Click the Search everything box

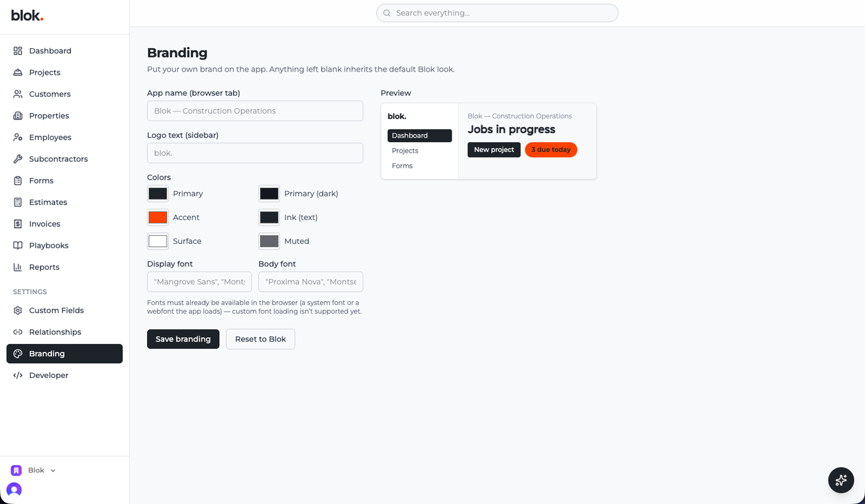tap(497, 13)
